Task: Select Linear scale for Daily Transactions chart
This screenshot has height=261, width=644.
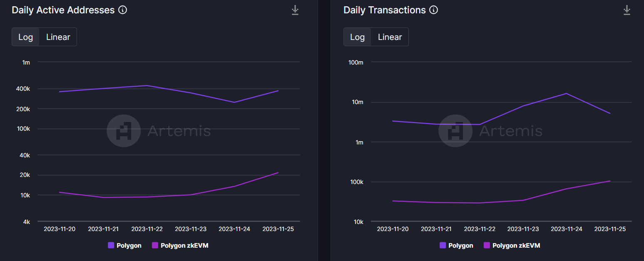Action: point(390,37)
